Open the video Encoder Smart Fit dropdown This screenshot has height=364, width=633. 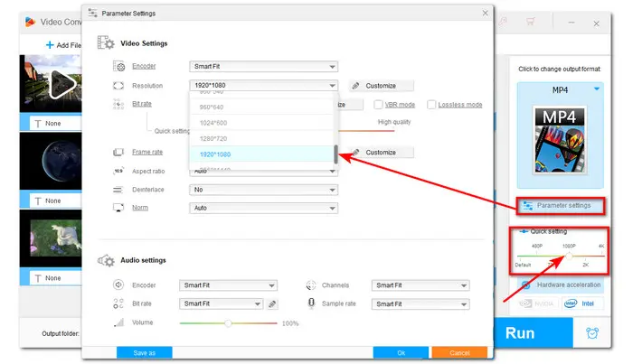pos(264,67)
